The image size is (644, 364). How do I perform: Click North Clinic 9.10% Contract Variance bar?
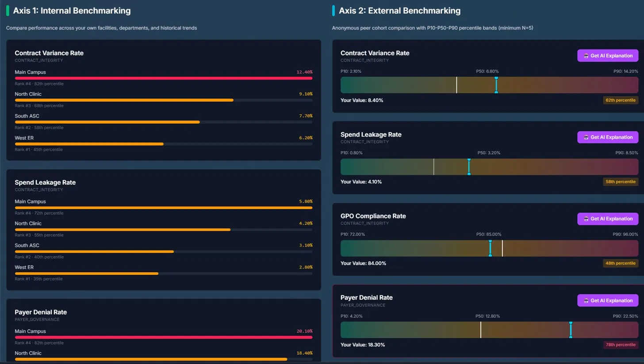[164, 100]
